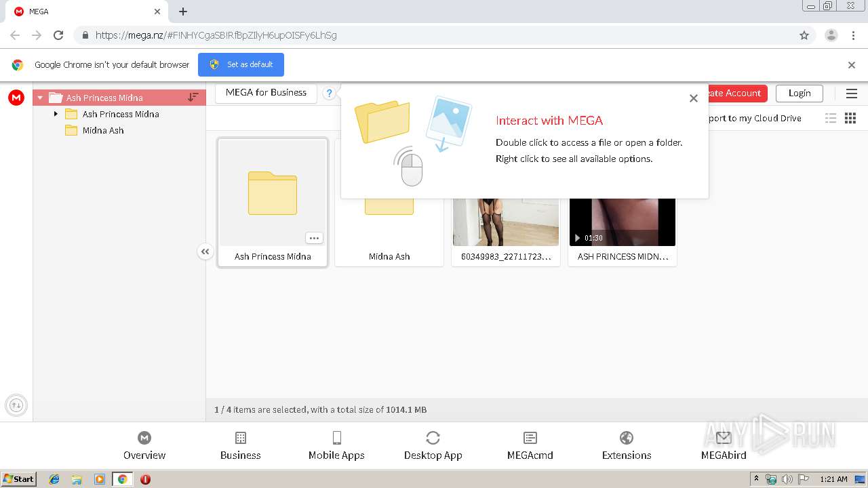Collapse the left sidebar panel arrow
This screenshot has height=488, width=868.
(x=205, y=251)
